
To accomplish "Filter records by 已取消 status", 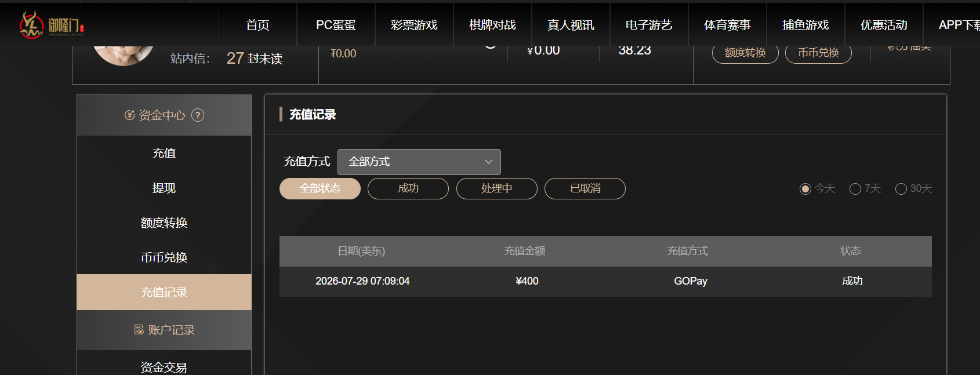I will coord(585,188).
